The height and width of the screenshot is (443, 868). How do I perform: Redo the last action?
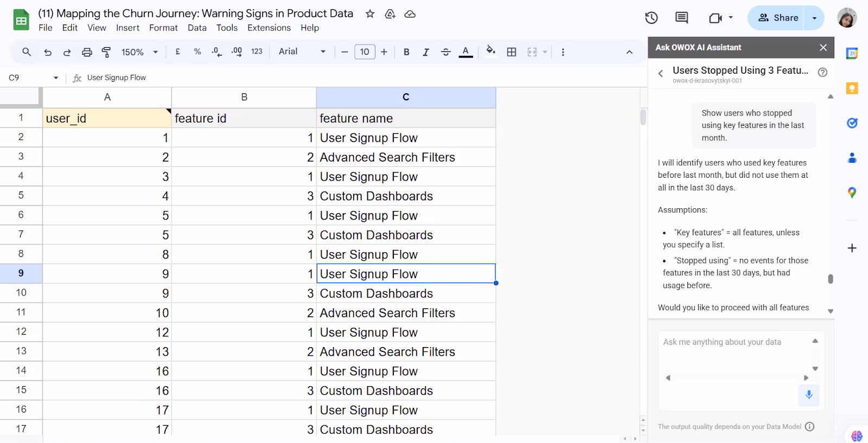[x=67, y=52]
